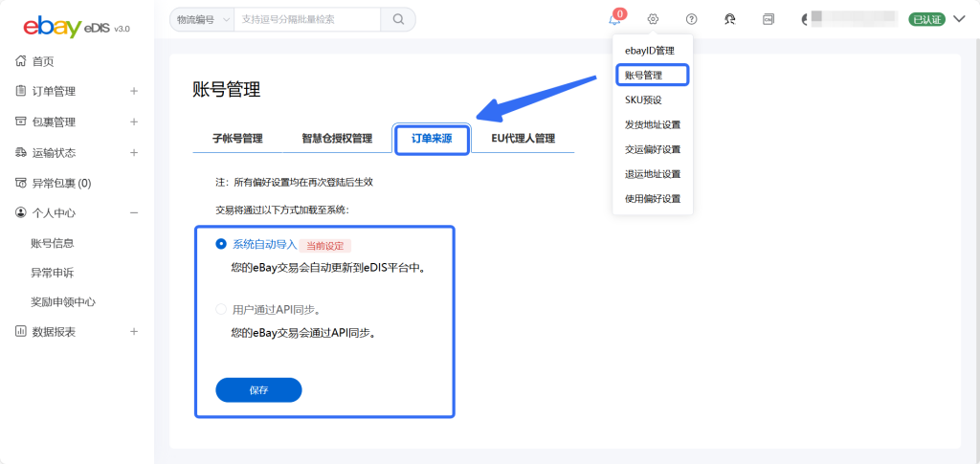Collapse the 个人中心 sidebar section
980x464 pixels.
134,213
